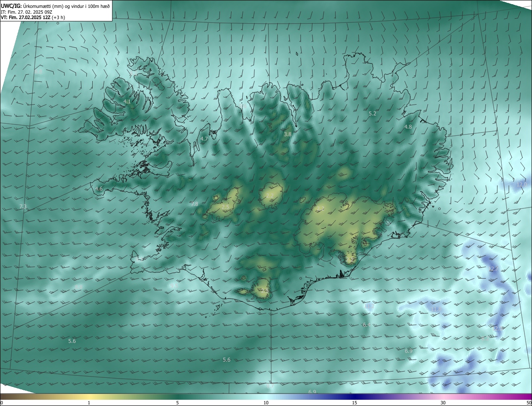Click the 15 tick on the color scale

click(355, 403)
